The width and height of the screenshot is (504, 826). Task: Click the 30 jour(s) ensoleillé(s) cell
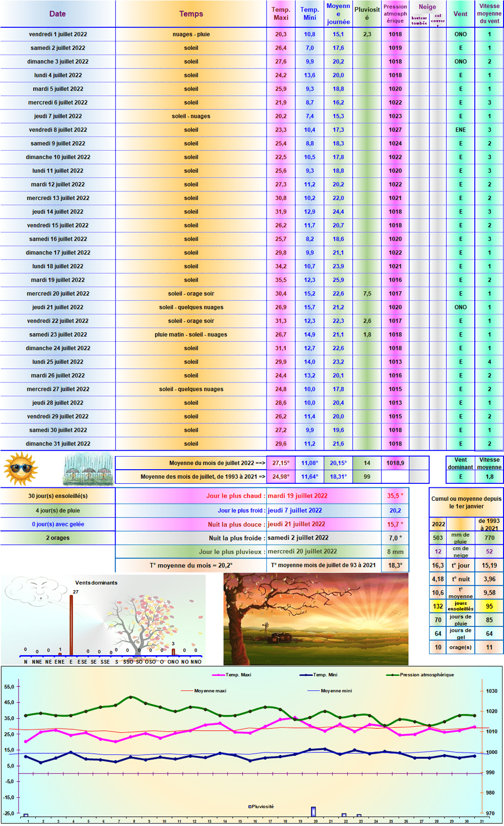tap(58, 496)
